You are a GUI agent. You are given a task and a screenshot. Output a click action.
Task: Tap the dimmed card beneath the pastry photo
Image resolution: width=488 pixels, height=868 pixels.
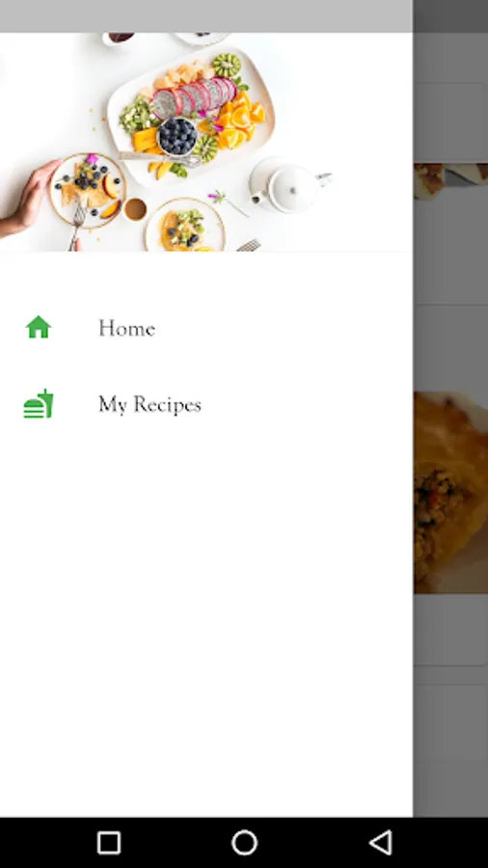point(450,630)
